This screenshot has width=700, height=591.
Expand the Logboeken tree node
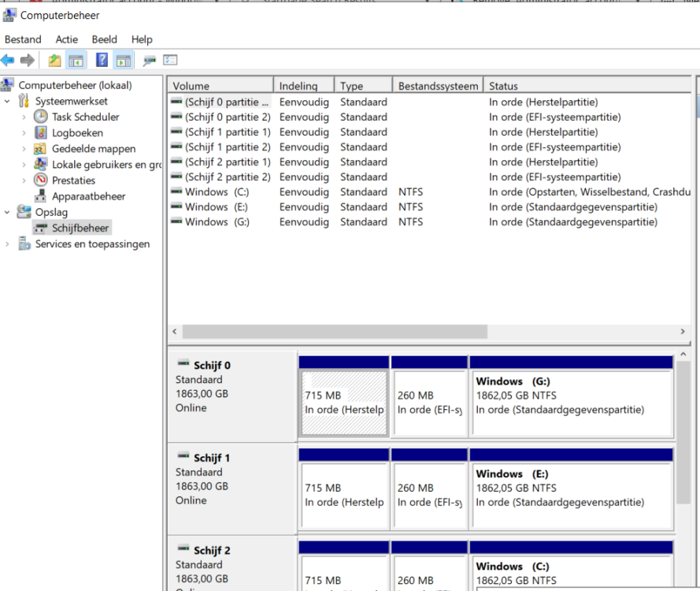coord(24,133)
